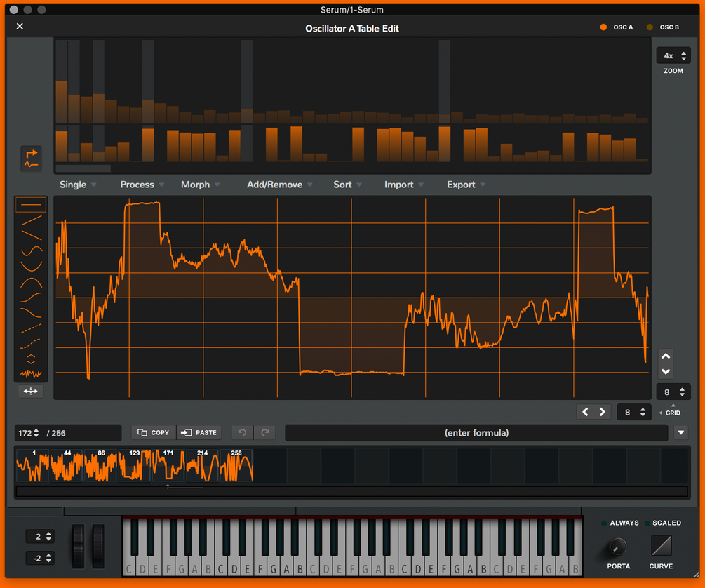Select the dashed straight line shape
705x588 pixels.
tap(31, 328)
